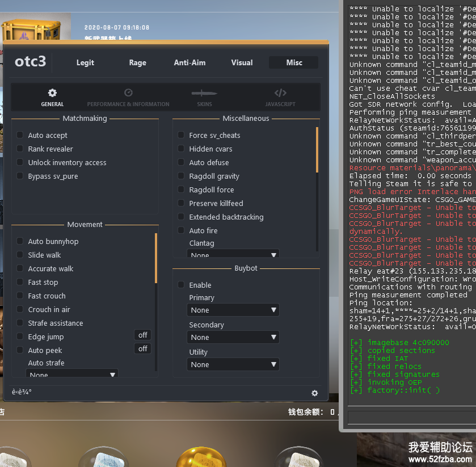
Task: Enable the Buybot checkbox
Action: [181, 285]
